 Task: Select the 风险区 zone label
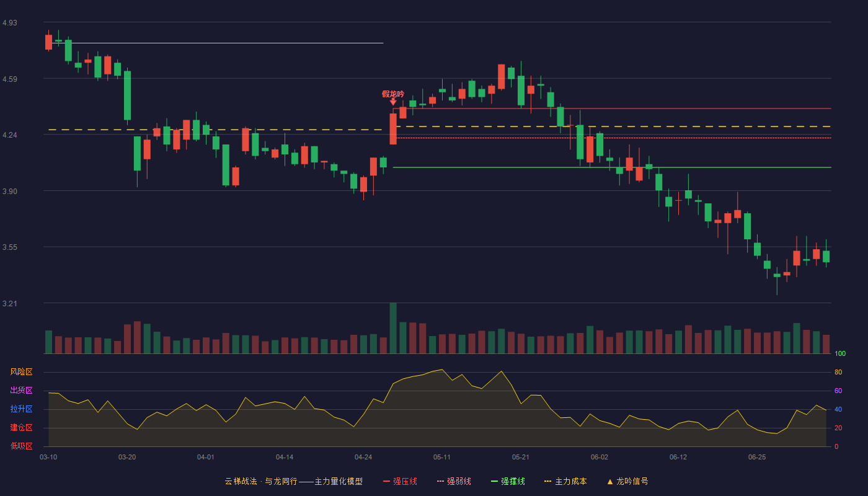tap(22, 372)
